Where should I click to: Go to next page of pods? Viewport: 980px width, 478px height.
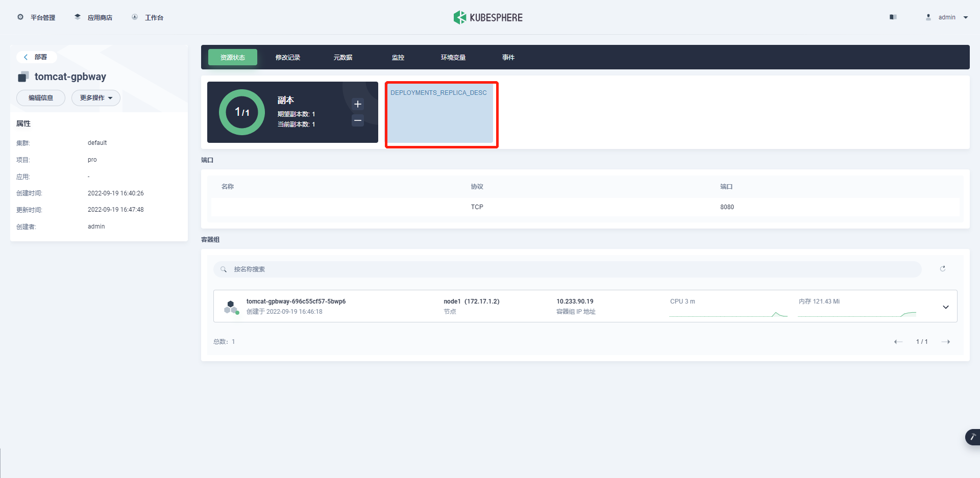point(946,342)
